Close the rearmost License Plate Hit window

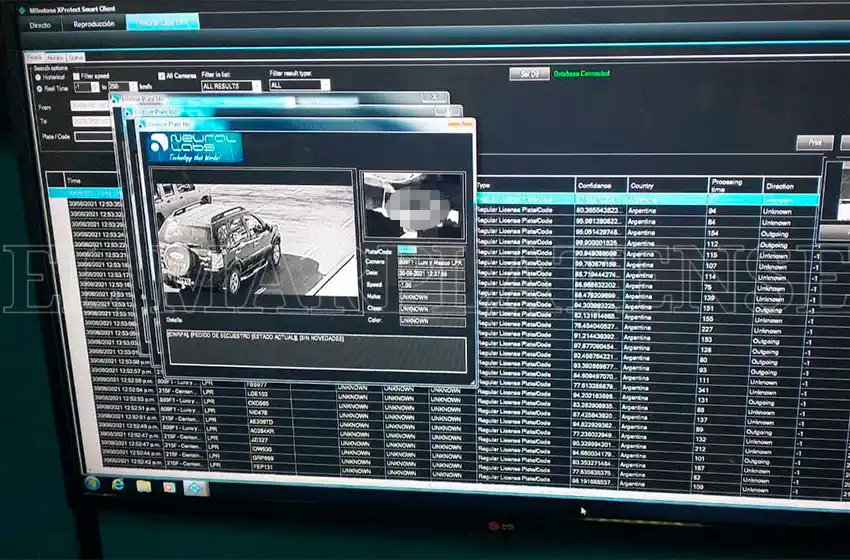[x=434, y=97]
